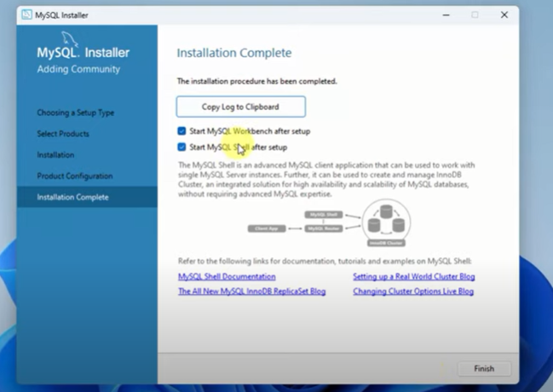Close the MySQL Installer window
553x392 pixels.
point(504,14)
